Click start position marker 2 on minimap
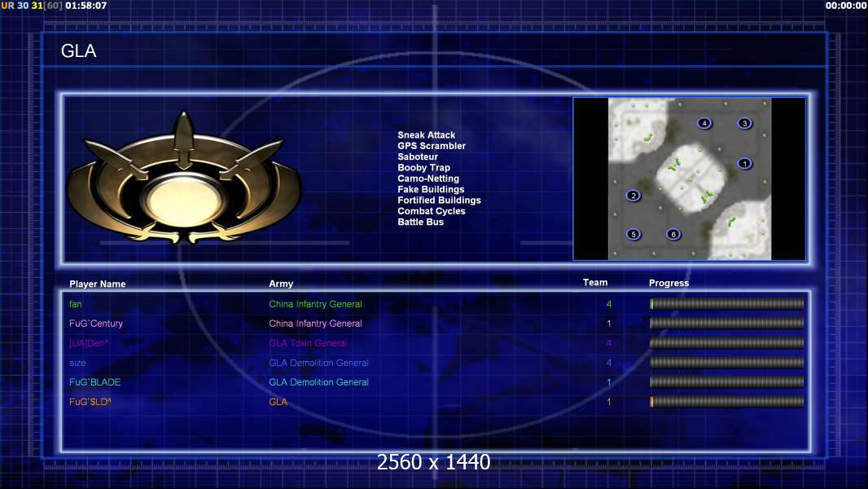The width and height of the screenshot is (868, 489). 633,196
